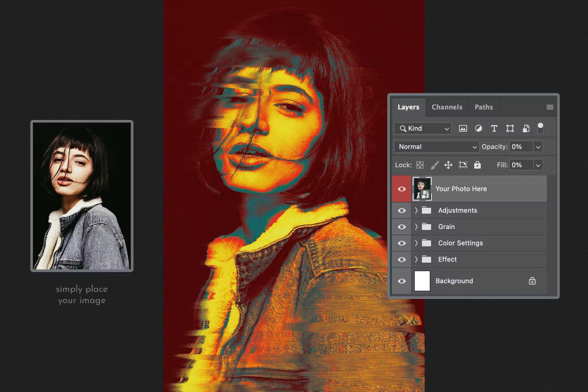
Task: Hide the Grain group visibility eye
Action: [402, 227]
